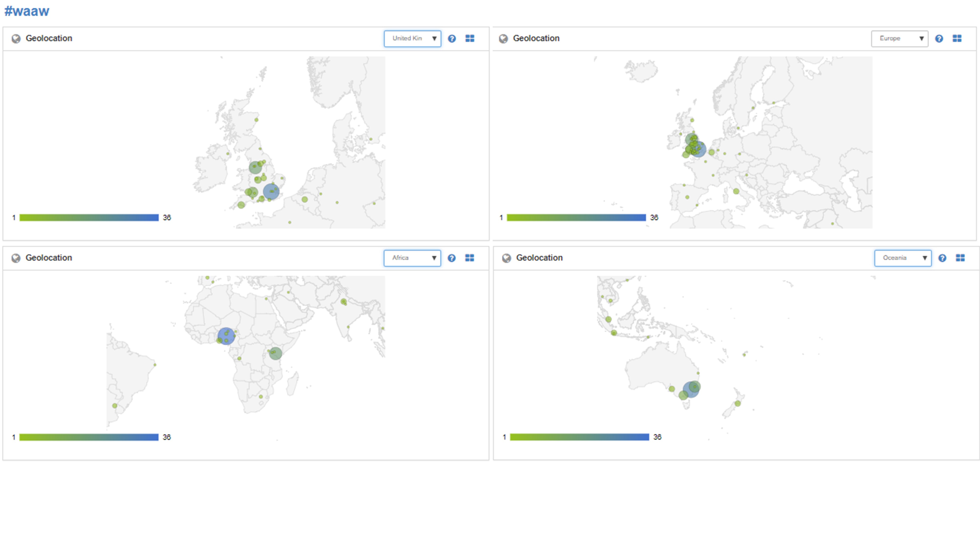
Task: Open the Europe region dropdown
Action: coord(900,38)
